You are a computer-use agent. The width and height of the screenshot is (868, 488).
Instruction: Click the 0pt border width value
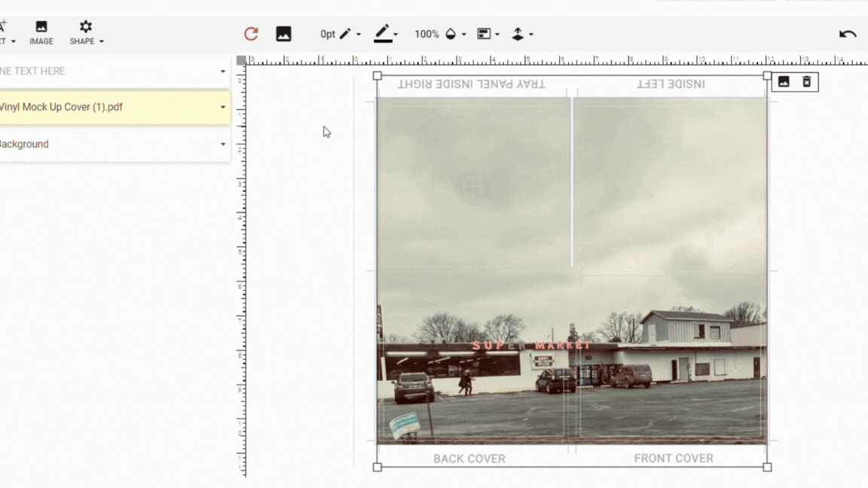point(328,35)
